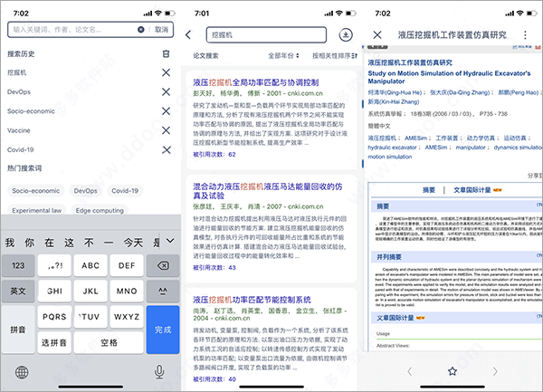Tap 被引用次数: 43 citation count
The width and height of the screenshot is (543, 392).
(x=214, y=267)
